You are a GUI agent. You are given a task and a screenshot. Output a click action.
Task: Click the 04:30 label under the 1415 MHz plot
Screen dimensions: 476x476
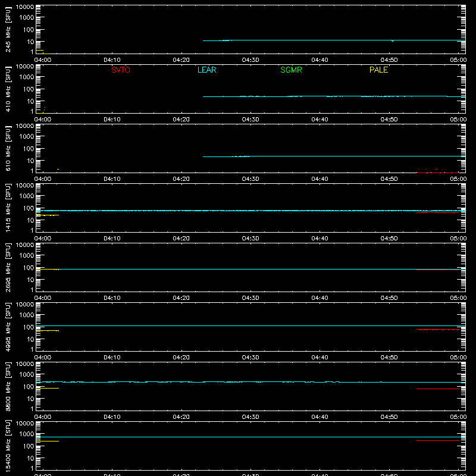click(250, 239)
